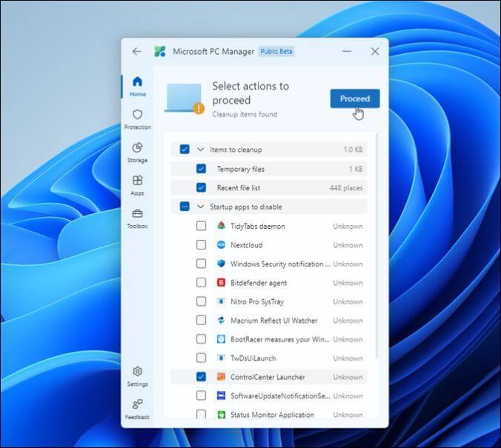Click the Proceed button
The width and height of the screenshot is (501, 448).
tap(355, 98)
